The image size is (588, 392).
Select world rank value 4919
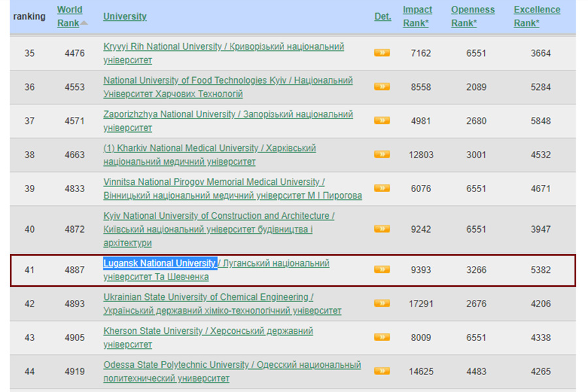click(74, 371)
